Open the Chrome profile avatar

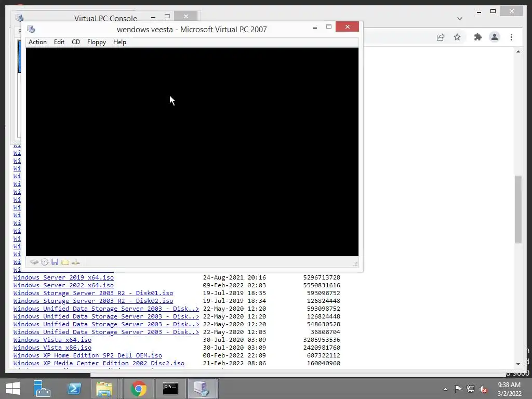[495, 37]
